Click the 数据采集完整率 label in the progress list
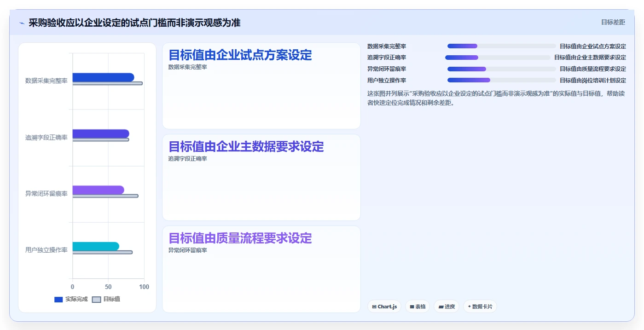644x330 pixels. pos(387,46)
